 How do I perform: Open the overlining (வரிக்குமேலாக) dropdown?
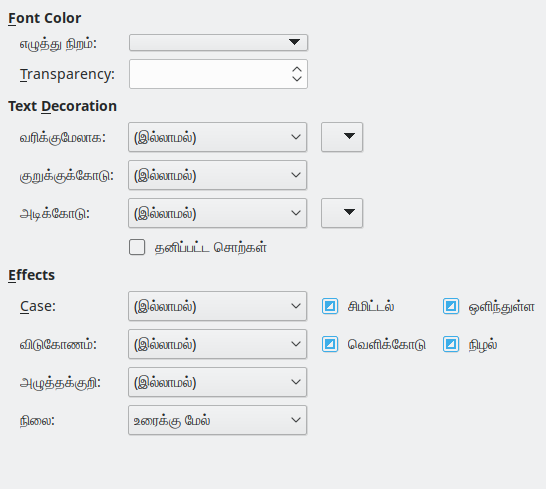(217, 137)
